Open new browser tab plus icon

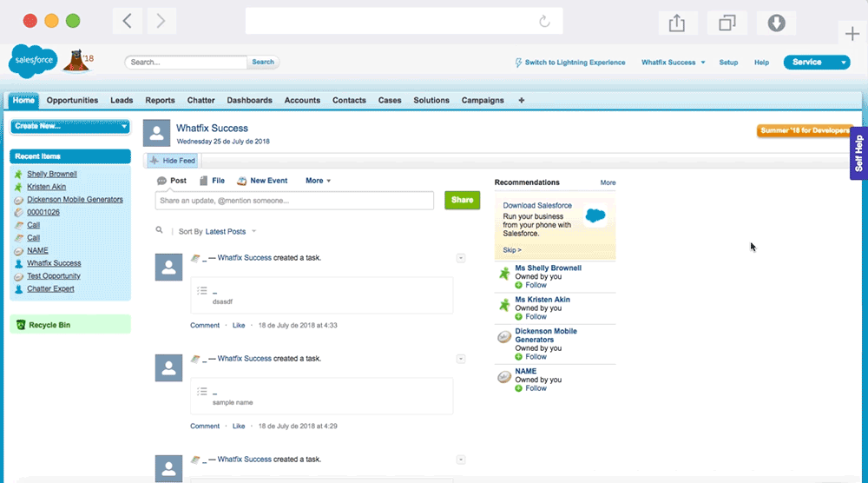coord(852,34)
